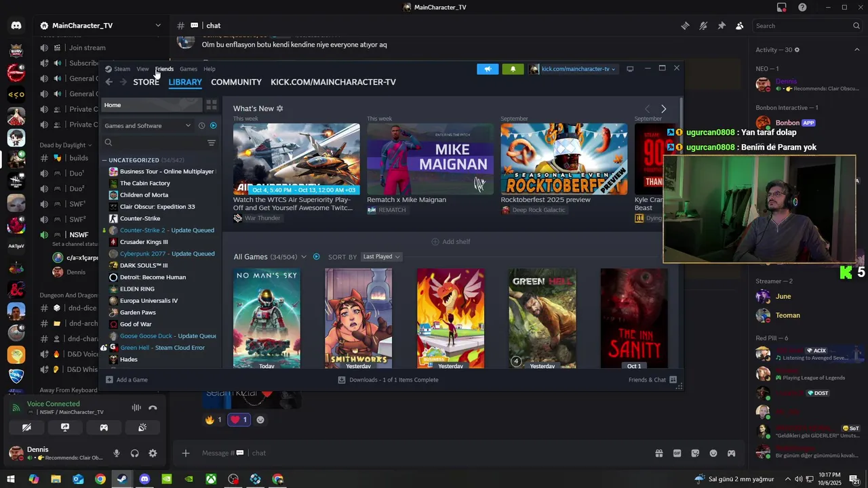
Task: Deafen Discord audio with headphones icon
Action: click(x=134, y=453)
